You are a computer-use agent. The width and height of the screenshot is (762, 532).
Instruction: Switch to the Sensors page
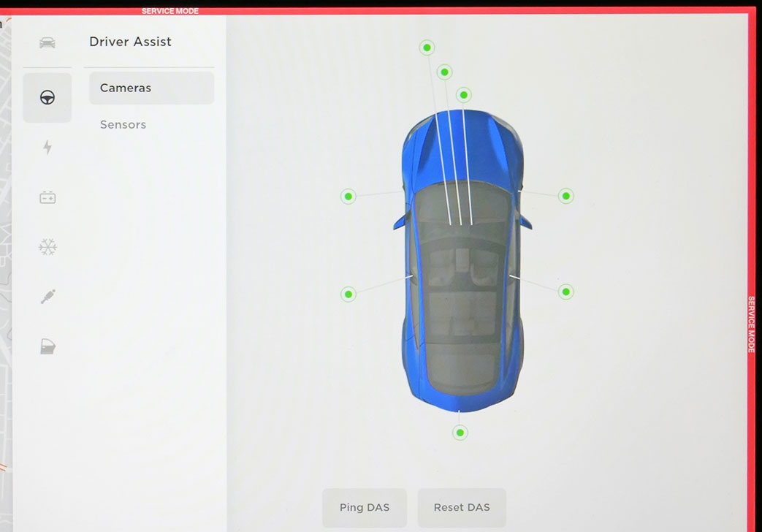(x=122, y=124)
